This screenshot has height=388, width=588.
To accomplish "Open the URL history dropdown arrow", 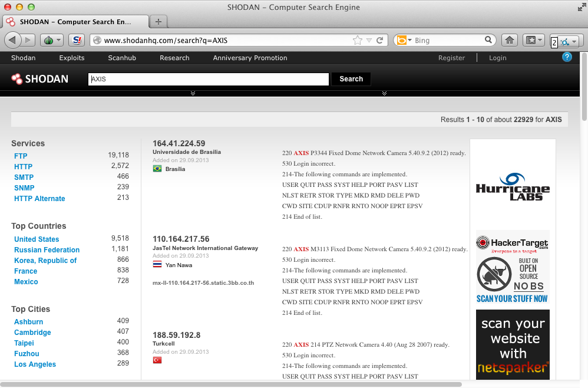I will pos(369,41).
